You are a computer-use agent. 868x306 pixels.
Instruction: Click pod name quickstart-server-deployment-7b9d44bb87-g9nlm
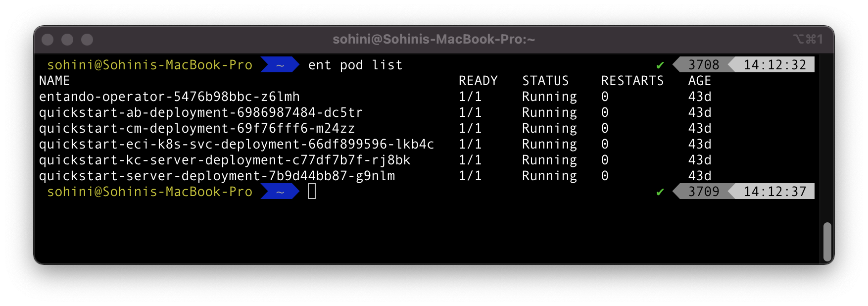click(x=217, y=176)
